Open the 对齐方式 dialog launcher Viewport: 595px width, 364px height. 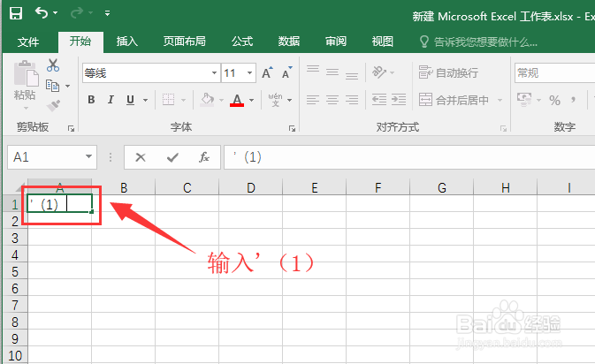(504, 128)
